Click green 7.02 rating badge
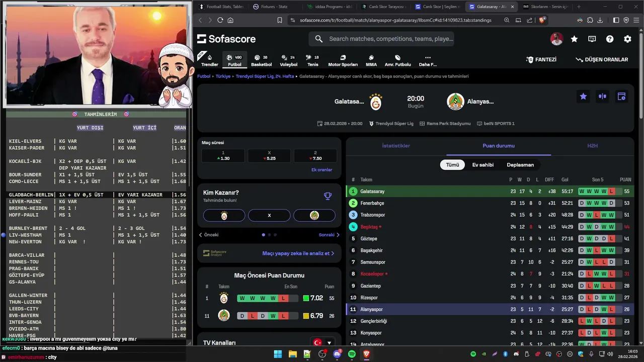This screenshot has height=362, width=644. pyautogui.click(x=312, y=298)
